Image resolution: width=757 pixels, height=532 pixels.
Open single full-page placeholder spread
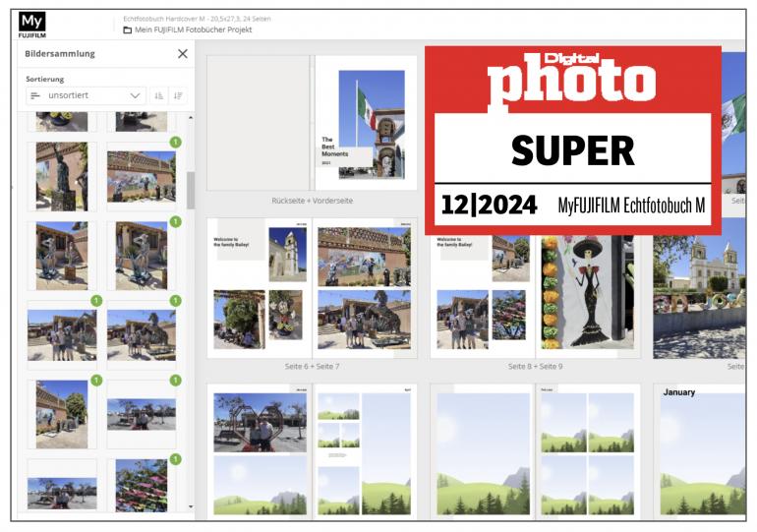[483, 452]
